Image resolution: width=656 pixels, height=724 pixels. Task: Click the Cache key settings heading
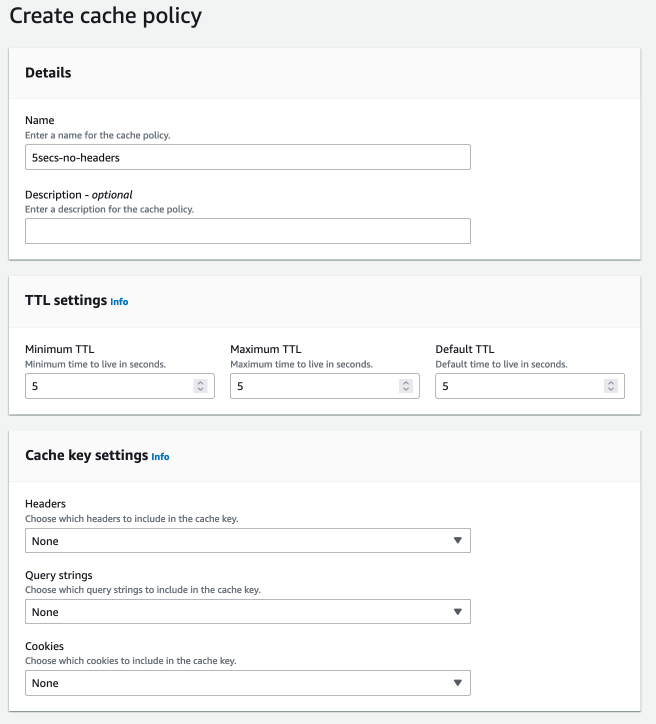click(x=86, y=456)
